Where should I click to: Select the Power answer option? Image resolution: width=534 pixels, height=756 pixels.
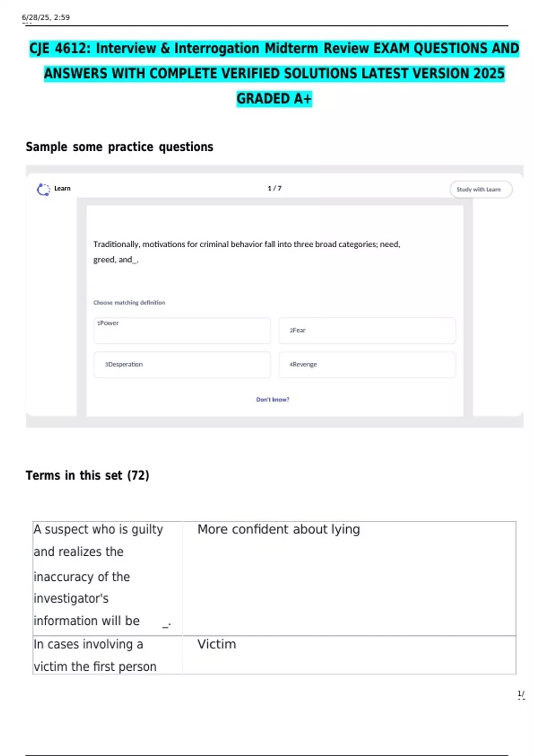click(x=182, y=330)
